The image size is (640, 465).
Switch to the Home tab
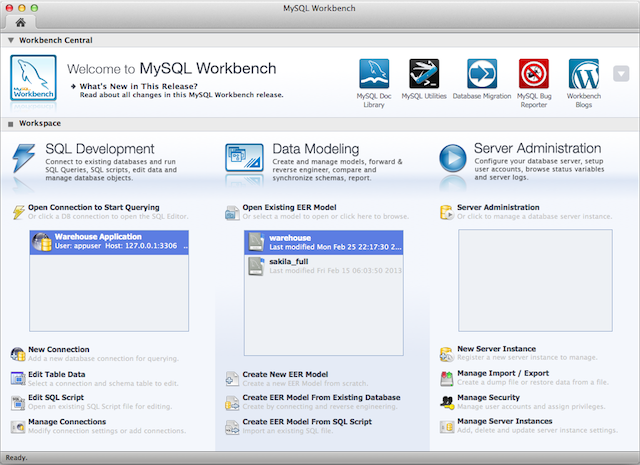tap(20, 22)
